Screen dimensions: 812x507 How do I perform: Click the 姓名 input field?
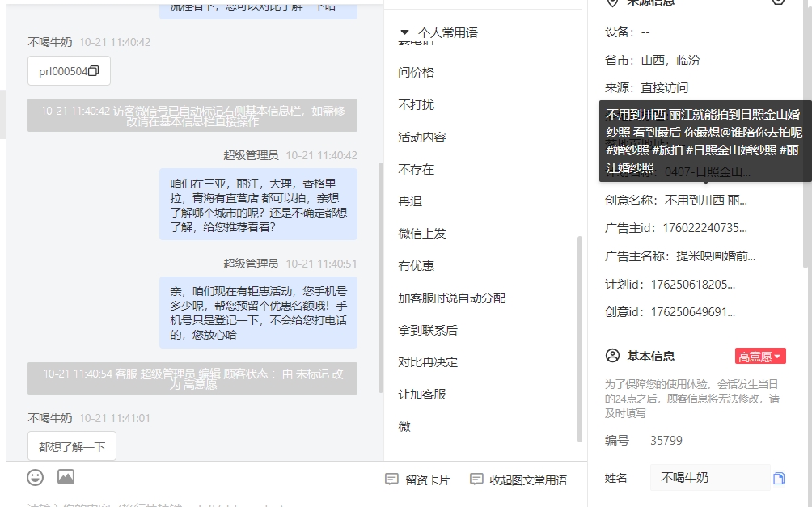click(710, 477)
